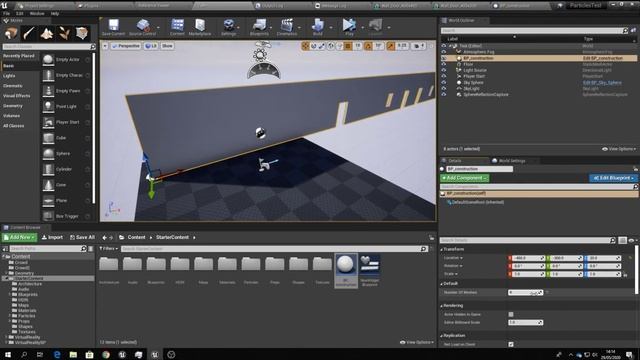Viewport: 640px width, 360px height.
Task: Open the Lit view mode dropdown
Action: click(151, 46)
